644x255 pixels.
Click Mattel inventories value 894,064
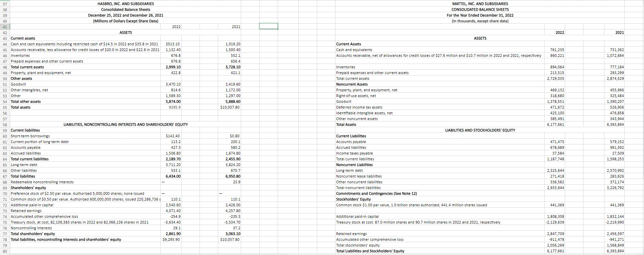tap(557, 67)
